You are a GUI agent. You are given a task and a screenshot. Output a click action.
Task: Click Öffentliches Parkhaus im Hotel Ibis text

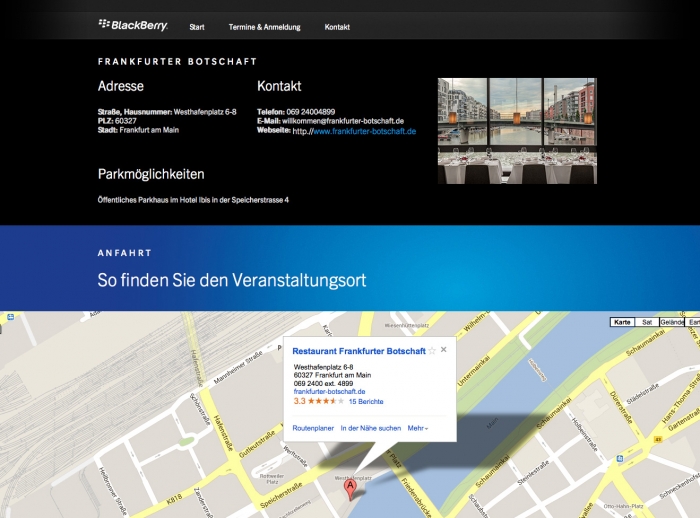pos(193,200)
